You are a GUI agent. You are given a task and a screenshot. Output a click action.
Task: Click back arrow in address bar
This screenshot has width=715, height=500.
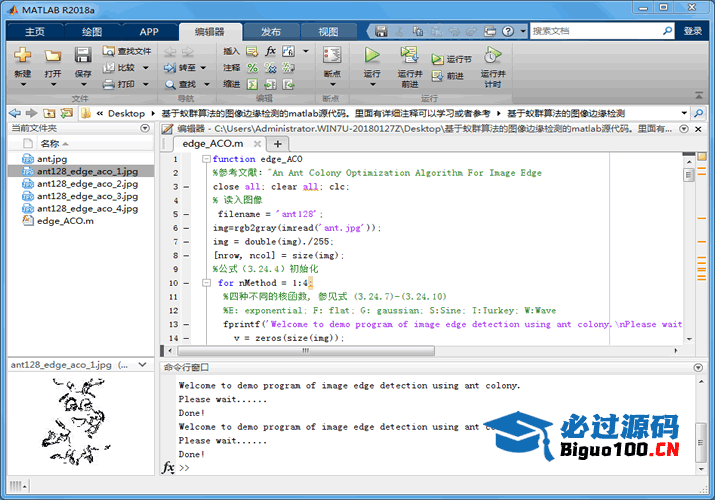pyautogui.click(x=15, y=113)
